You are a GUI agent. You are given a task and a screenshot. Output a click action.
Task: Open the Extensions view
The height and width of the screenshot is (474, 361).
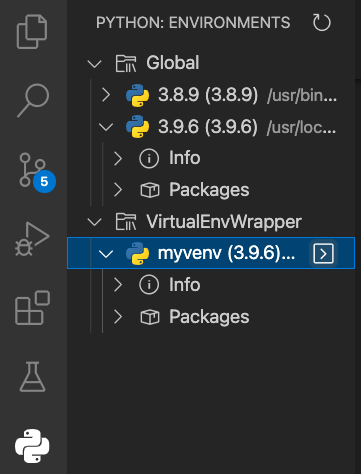pyautogui.click(x=32, y=308)
